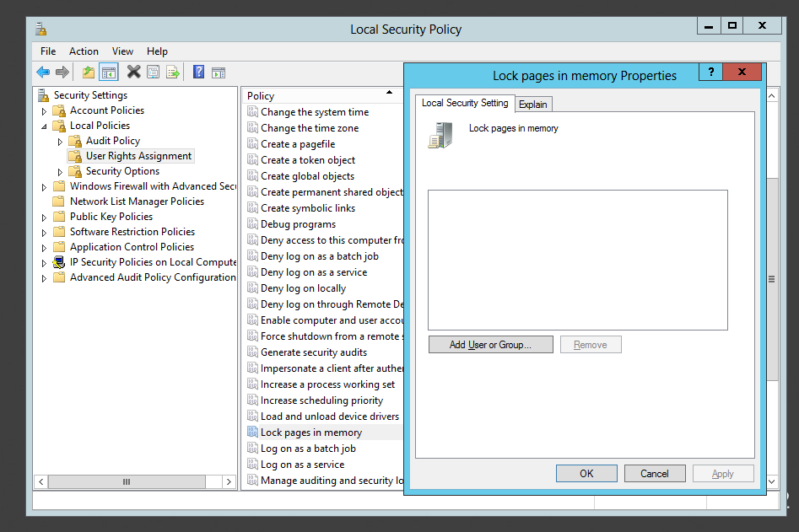Select 'Log on as a batch job' policy
799x532 pixels.
(x=308, y=448)
